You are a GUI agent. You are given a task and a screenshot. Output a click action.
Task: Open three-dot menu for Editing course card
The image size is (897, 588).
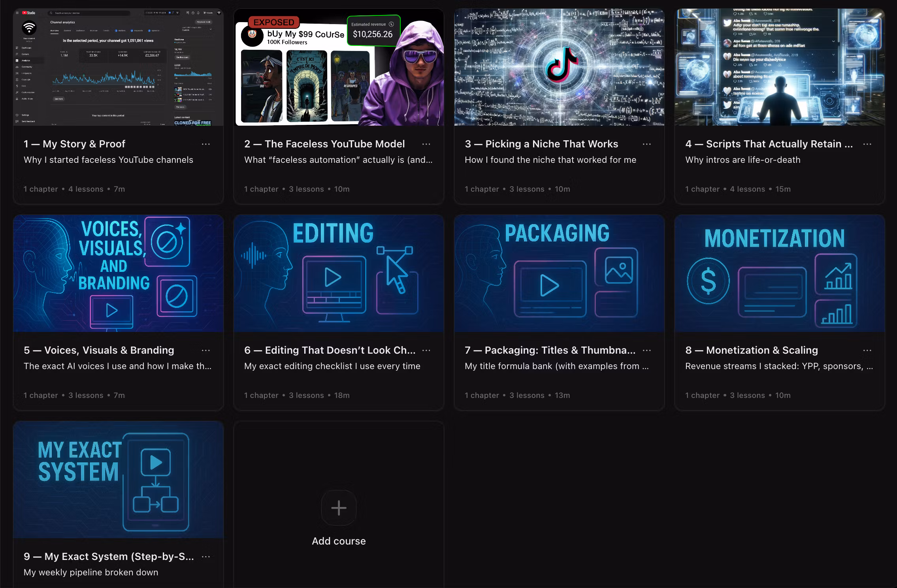pyautogui.click(x=426, y=351)
